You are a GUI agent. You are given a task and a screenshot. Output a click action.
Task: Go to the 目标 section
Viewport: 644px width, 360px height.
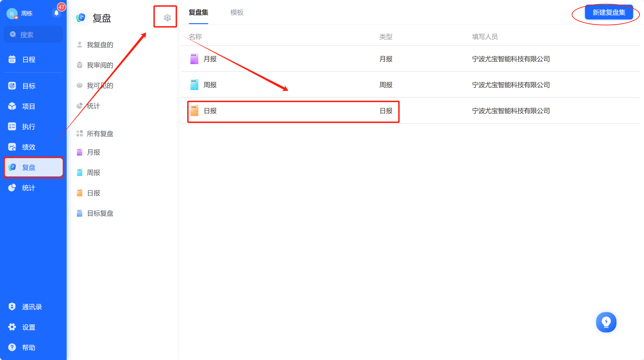click(x=33, y=86)
